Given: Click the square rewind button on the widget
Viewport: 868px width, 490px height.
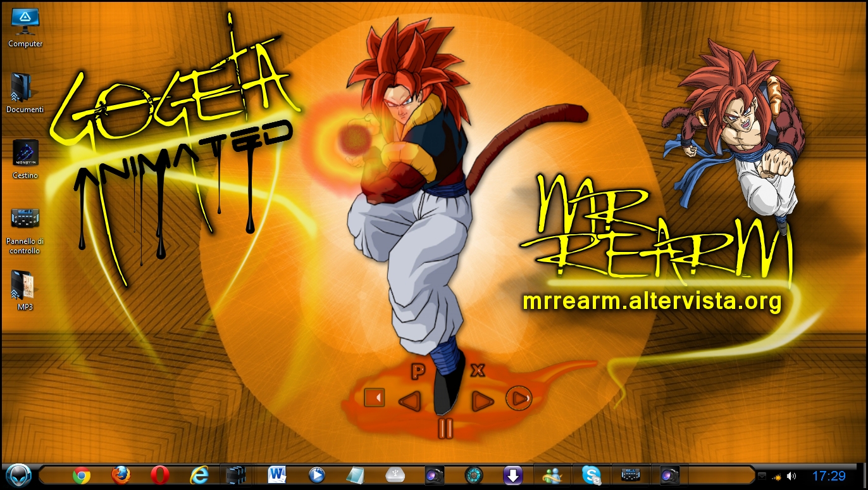Looking at the screenshot, I should pyautogui.click(x=375, y=398).
